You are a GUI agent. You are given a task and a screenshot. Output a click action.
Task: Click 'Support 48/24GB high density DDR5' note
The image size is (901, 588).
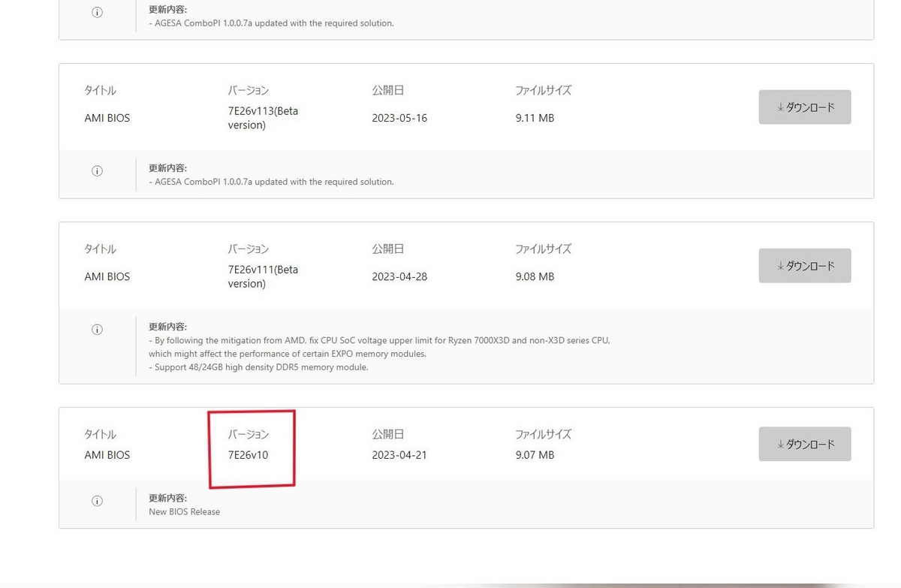pos(258,367)
